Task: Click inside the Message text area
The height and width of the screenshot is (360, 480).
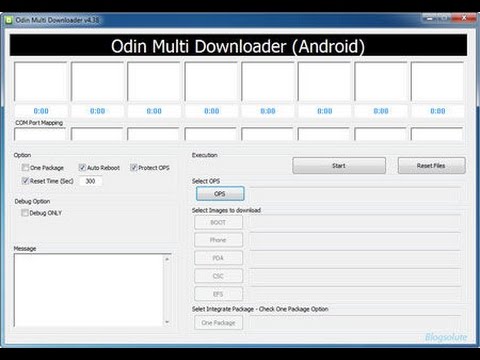Action: point(89,290)
